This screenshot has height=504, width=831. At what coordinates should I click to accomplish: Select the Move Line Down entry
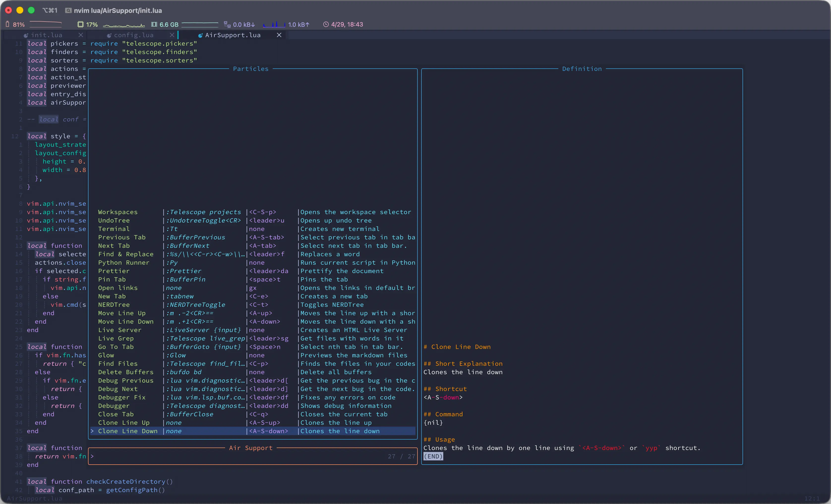click(x=253, y=322)
